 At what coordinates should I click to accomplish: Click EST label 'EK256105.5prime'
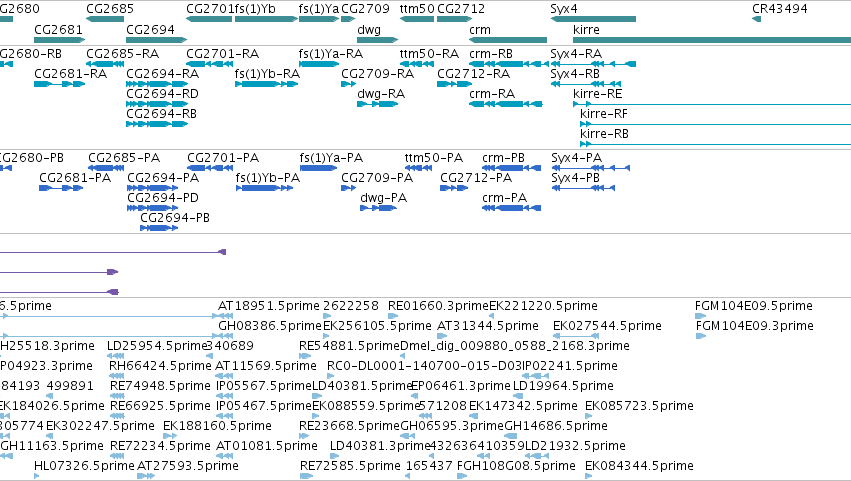377,326
